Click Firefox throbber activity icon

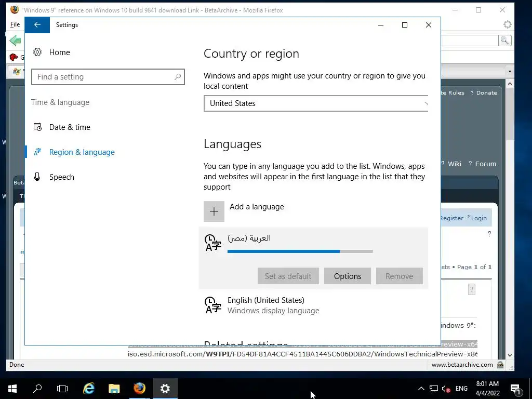(x=507, y=24)
